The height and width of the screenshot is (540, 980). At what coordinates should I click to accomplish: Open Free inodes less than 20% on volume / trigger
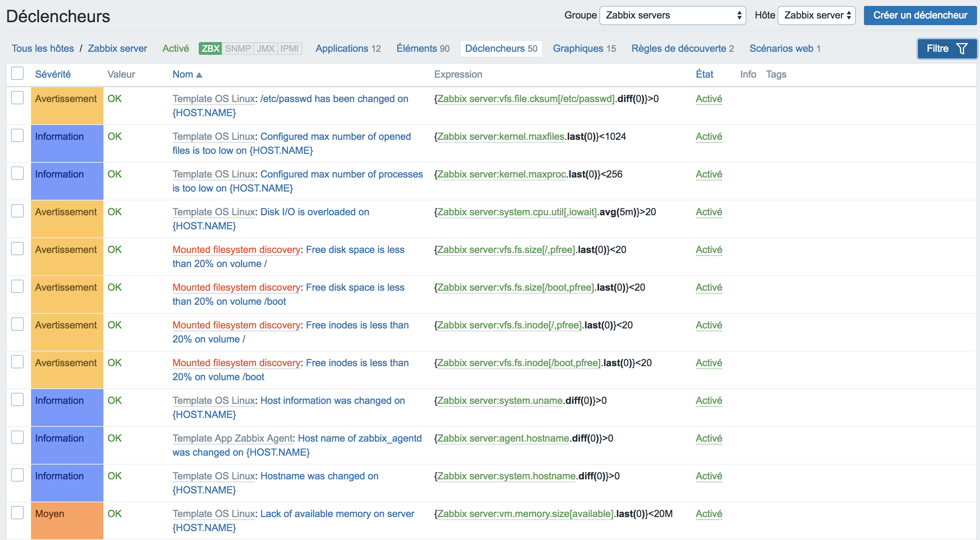(291, 332)
